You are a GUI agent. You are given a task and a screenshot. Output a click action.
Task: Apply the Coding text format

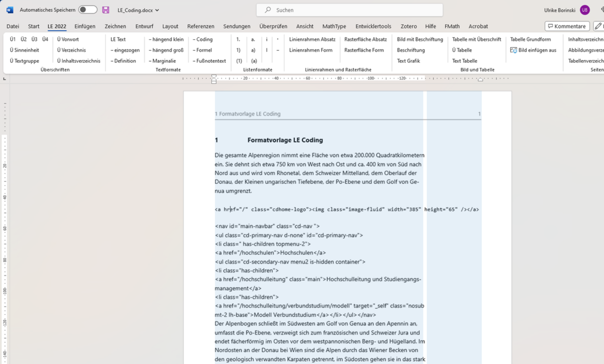click(x=203, y=39)
